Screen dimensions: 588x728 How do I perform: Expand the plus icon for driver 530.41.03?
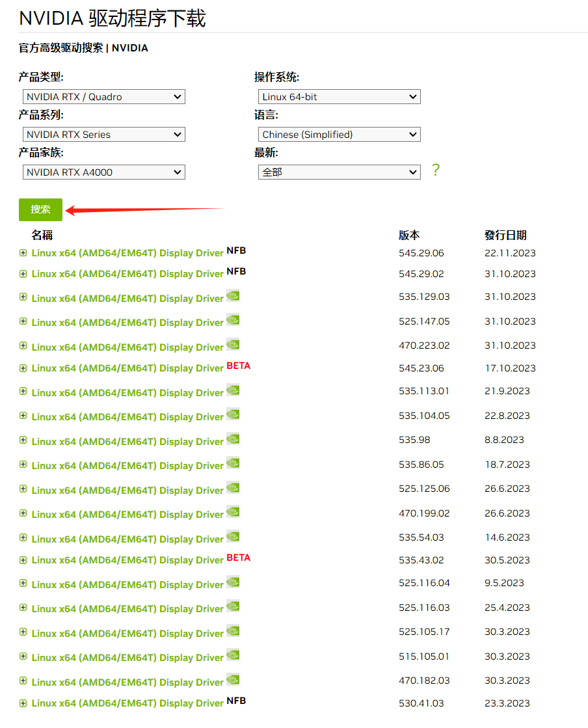(x=23, y=703)
